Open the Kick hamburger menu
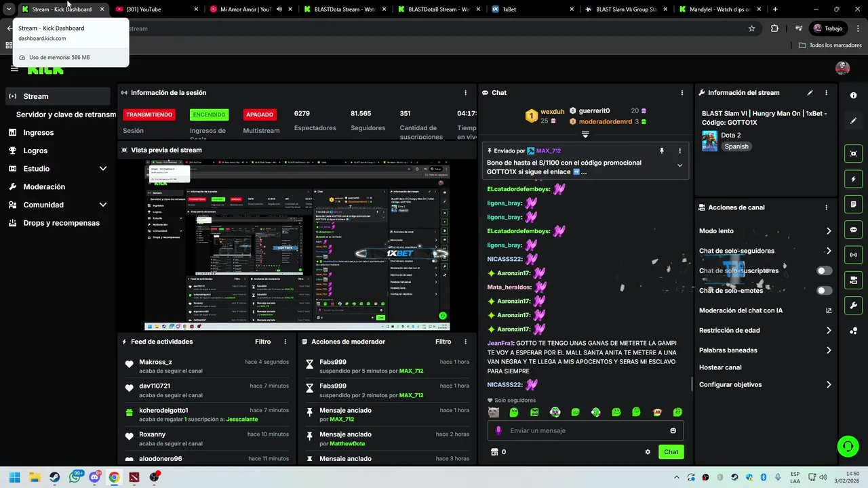The height and width of the screenshot is (488, 868). click(x=14, y=68)
